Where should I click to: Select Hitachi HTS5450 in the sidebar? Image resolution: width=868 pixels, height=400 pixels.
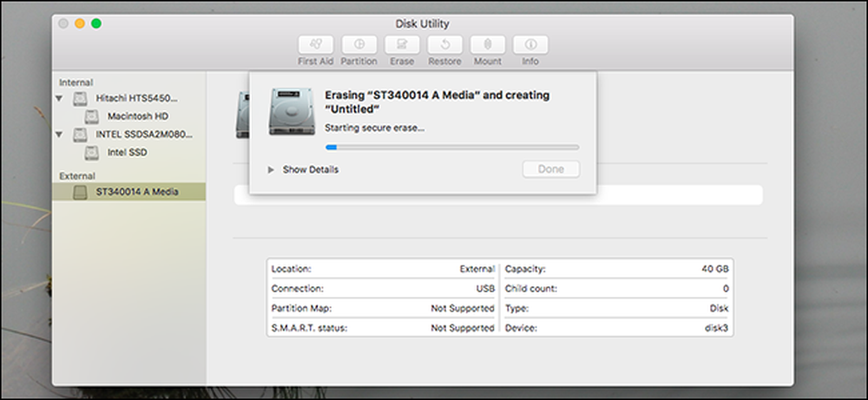tap(137, 98)
